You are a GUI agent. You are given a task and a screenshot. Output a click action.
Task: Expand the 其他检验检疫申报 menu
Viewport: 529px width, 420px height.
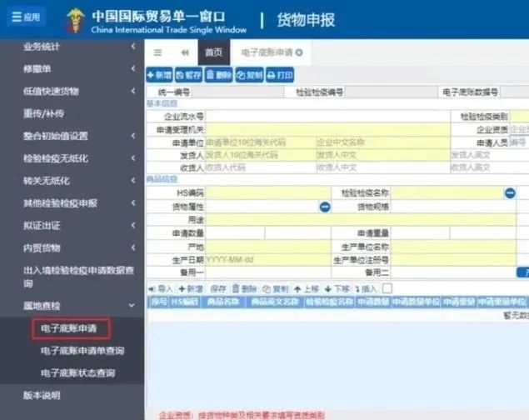click(72, 203)
